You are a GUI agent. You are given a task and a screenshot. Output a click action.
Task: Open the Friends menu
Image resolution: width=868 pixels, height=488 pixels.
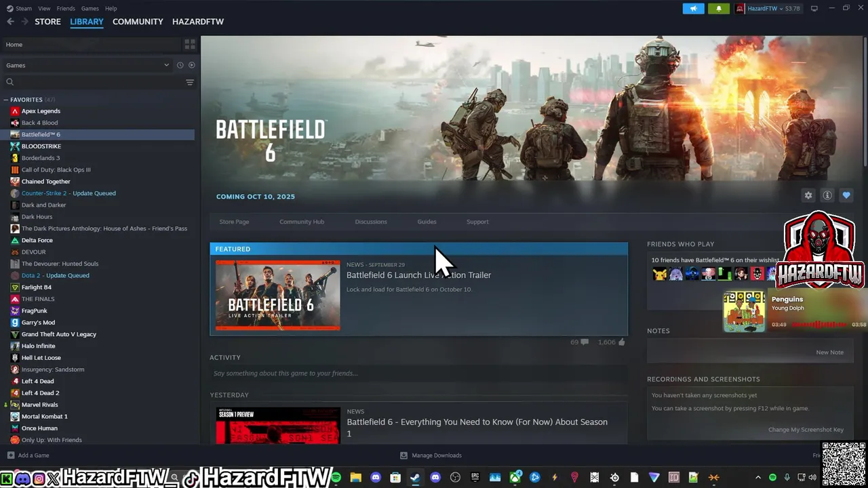coord(66,8)
